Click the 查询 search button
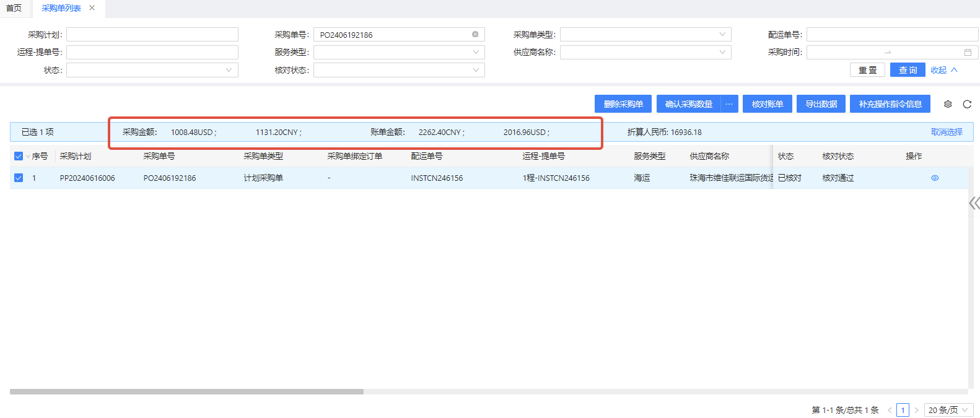Viewport: 980px width, 418px height. click(907, 70)
